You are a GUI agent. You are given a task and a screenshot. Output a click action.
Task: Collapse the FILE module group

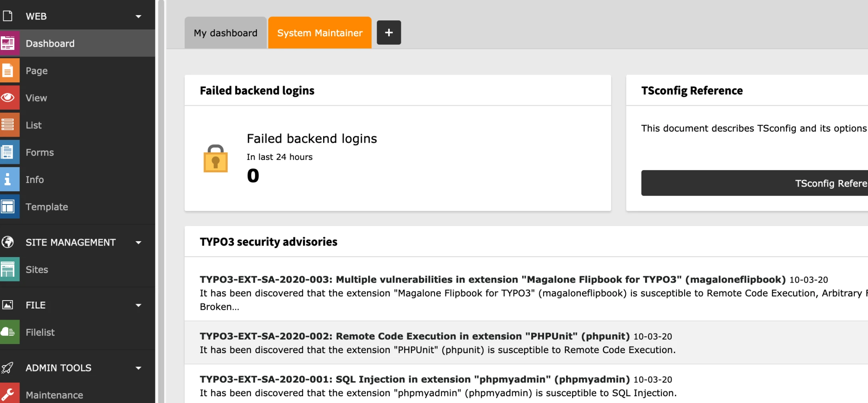click(138, 305)
